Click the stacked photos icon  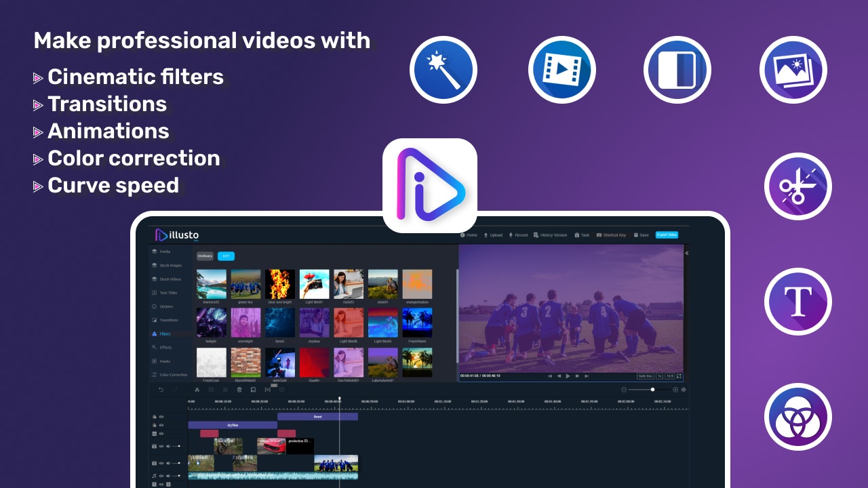(793, 70)
